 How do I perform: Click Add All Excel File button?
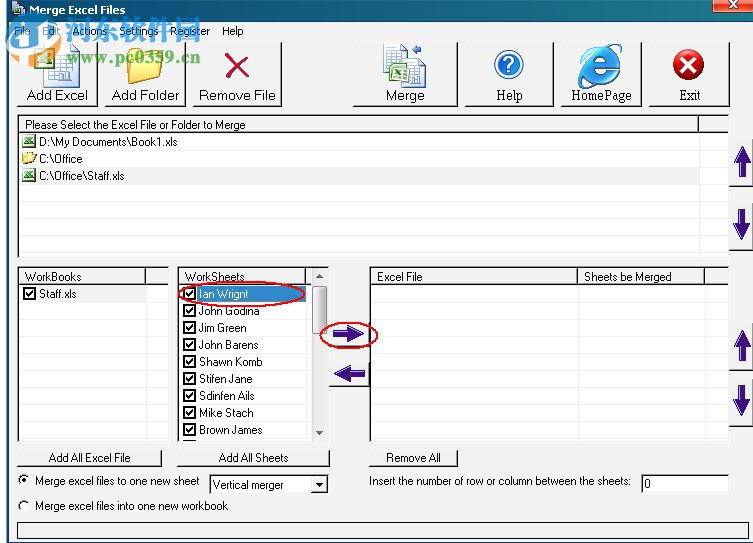[x=89, y=458]
